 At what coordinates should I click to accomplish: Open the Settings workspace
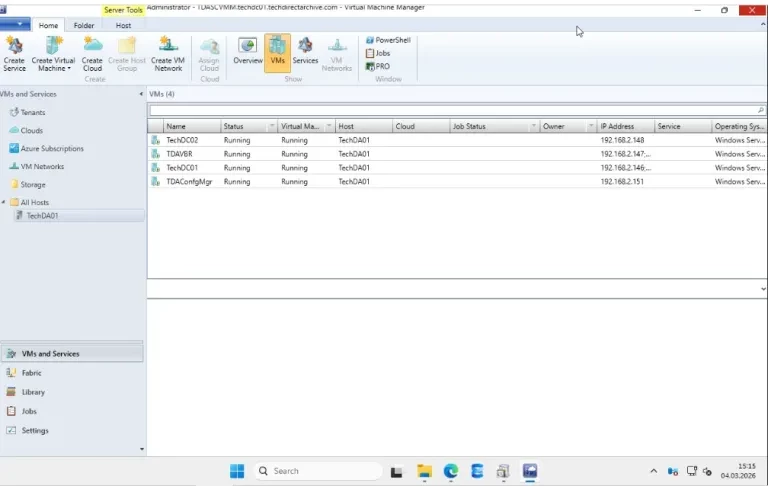point(72,430)
